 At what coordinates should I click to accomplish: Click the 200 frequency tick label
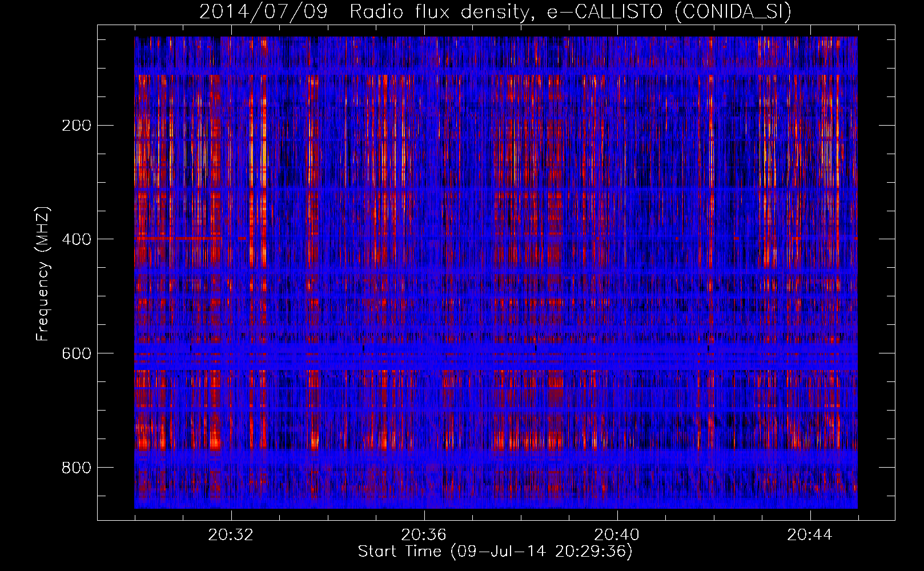coord(77,126)
